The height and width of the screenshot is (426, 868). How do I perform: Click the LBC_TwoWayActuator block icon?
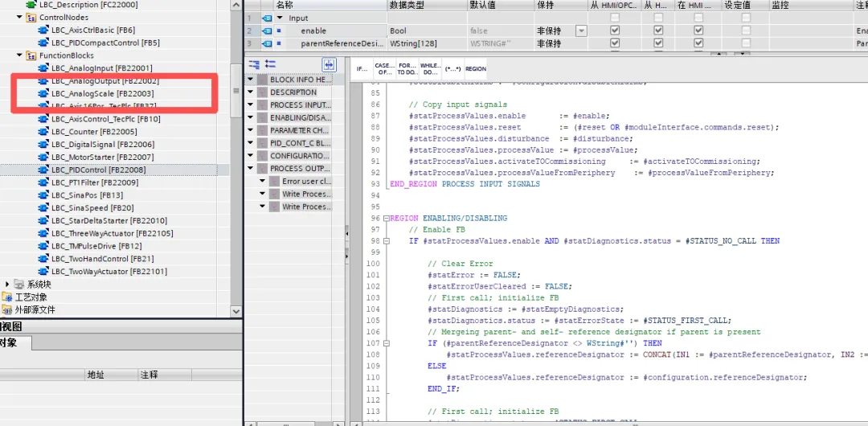point(43,272)
